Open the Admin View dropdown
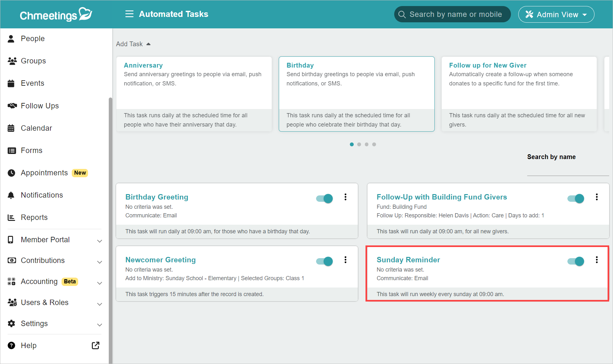The height and width of the screenshot is (364, 613). point(556,14)
